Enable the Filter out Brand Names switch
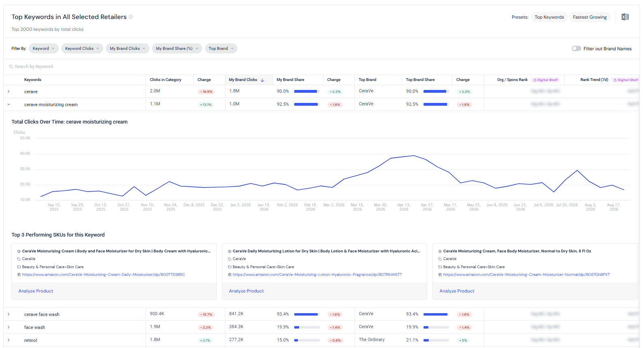Screen dimensions: 644x348 click(x=576, y=49)
